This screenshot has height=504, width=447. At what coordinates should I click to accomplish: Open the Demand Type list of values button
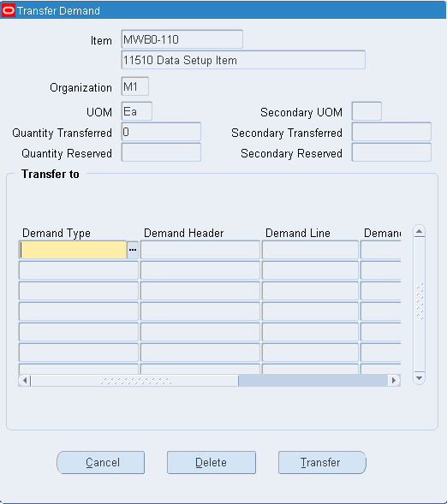click(x=133, y=250)
